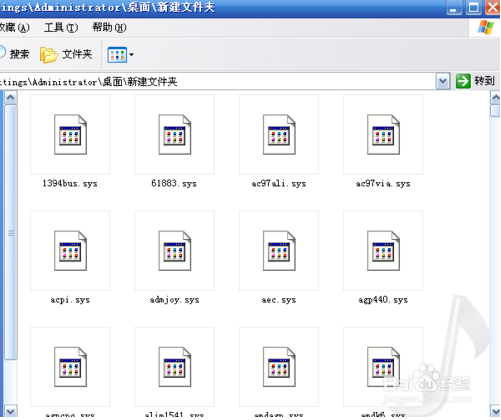Select the acpi.sys file icon
Image resolution: width=501 pixels, height=420 pixels.
pyautogui.click(x=70, y=251)
